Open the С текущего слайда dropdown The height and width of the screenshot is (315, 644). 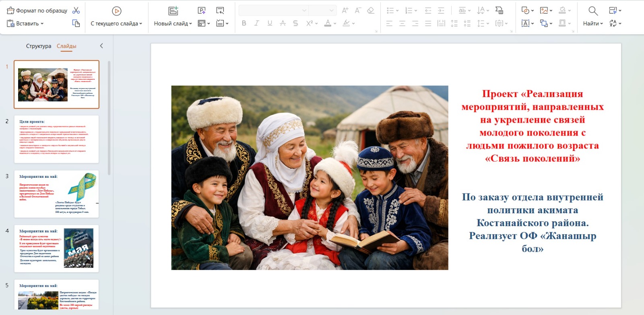coord(140,24)
